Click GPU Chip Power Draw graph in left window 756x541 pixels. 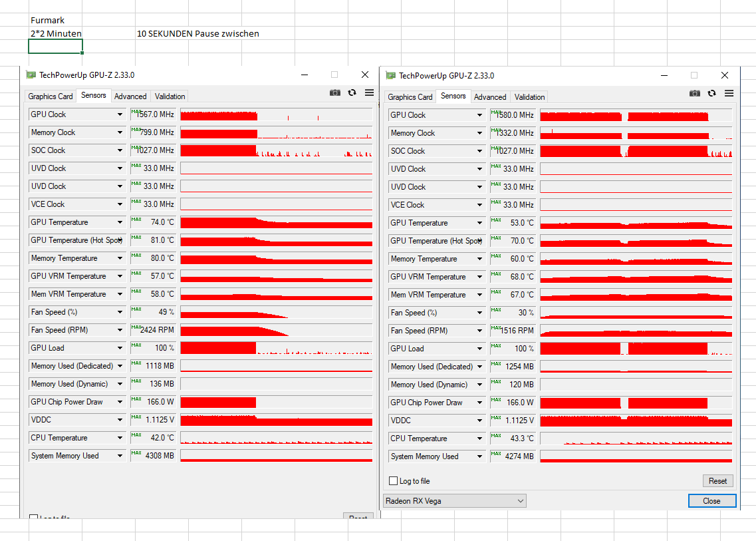pyautogui.click(x=276, y=401)
